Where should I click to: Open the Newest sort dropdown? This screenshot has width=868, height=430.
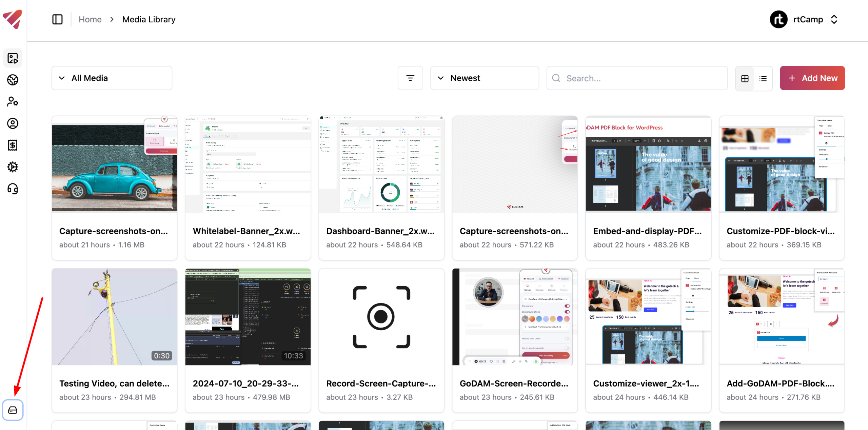[484, 78]
